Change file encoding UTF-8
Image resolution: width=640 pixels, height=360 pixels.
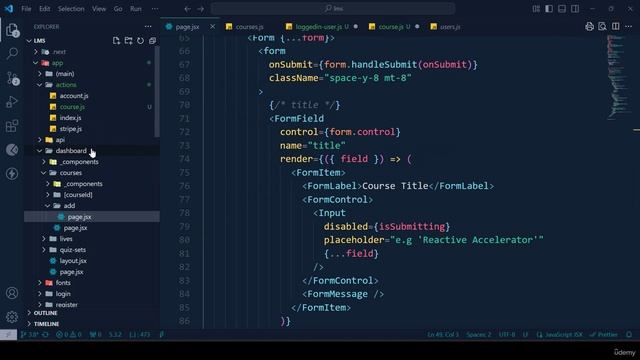(x=507, y=334)
